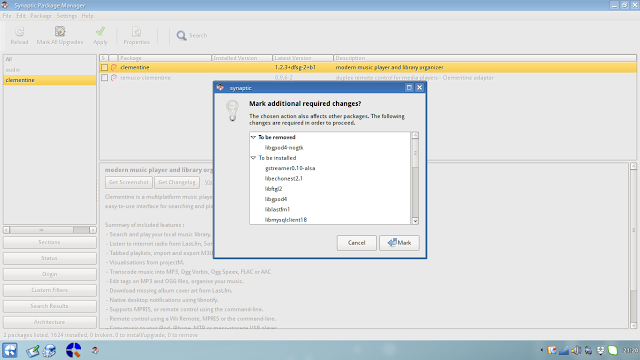Click the Architecture filter button

point(49,322)
